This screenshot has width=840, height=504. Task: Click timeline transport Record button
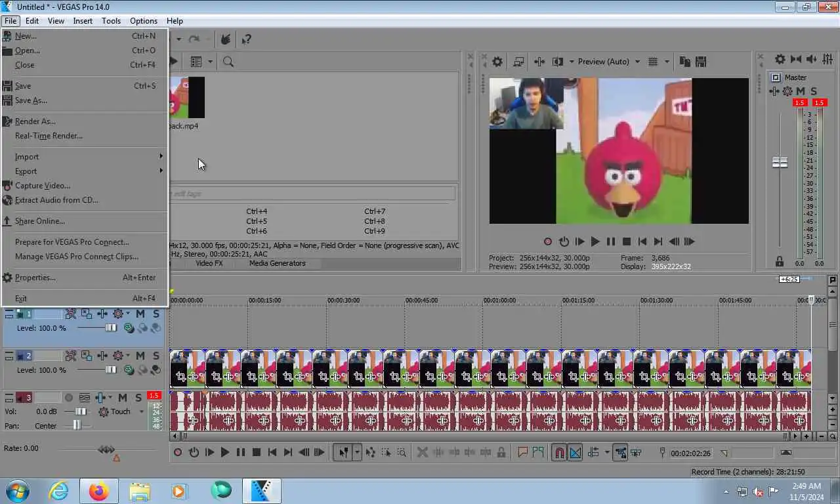click(178, 452)
